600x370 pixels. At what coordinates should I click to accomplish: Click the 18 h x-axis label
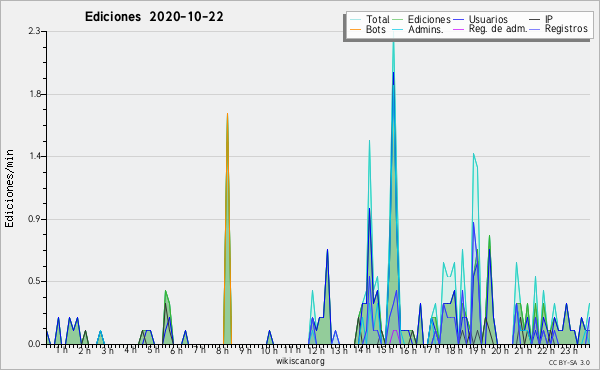coord(454,350)
